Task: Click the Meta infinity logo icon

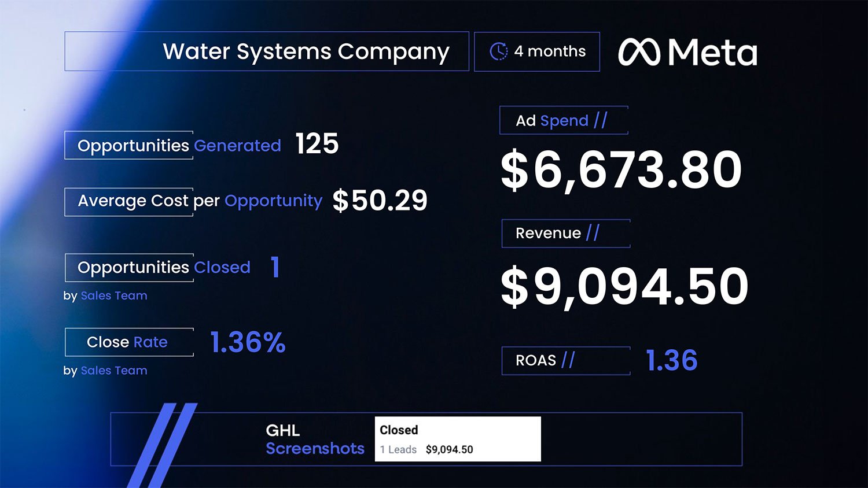Action: point(639,52)
